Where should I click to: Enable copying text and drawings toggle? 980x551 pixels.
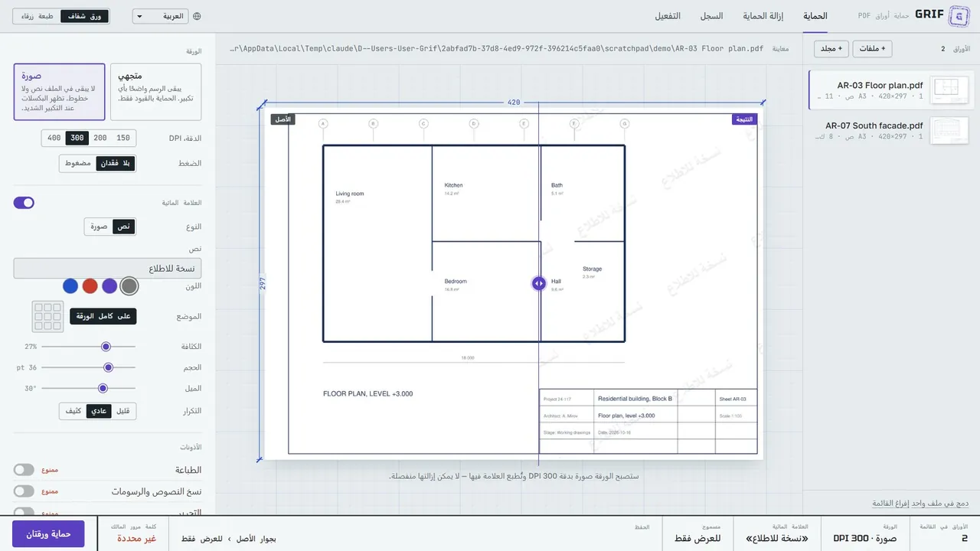[24, 491]
